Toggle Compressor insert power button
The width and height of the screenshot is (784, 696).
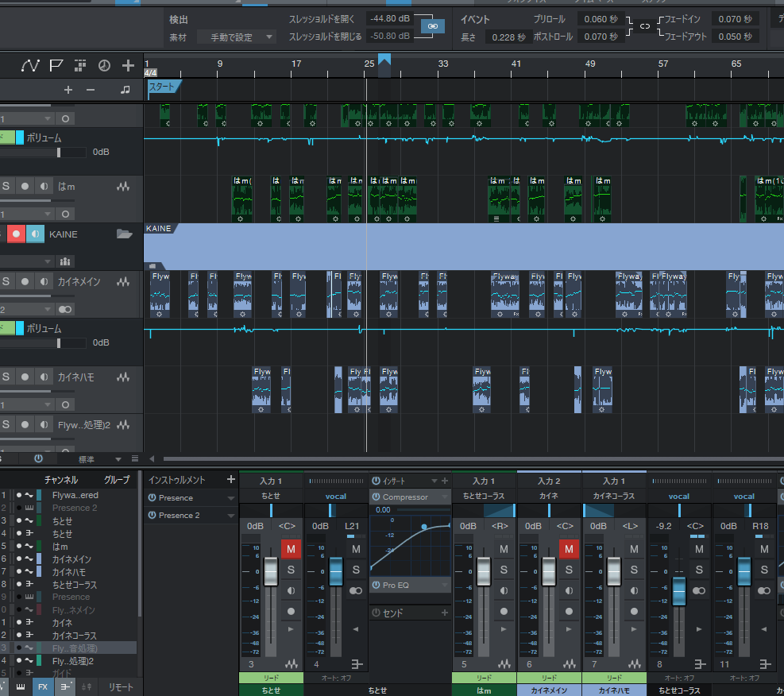(376, 497)
